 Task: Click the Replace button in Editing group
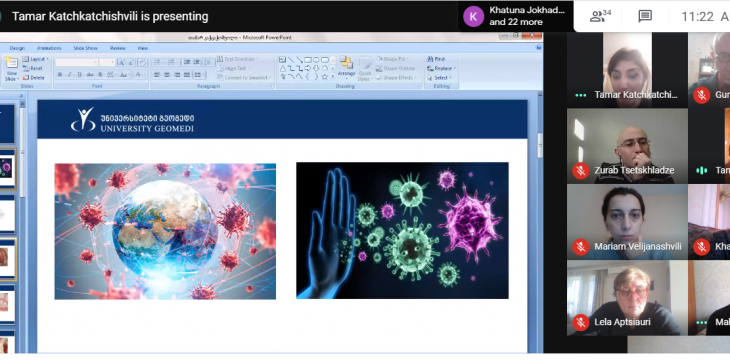[x=440, y=68]
